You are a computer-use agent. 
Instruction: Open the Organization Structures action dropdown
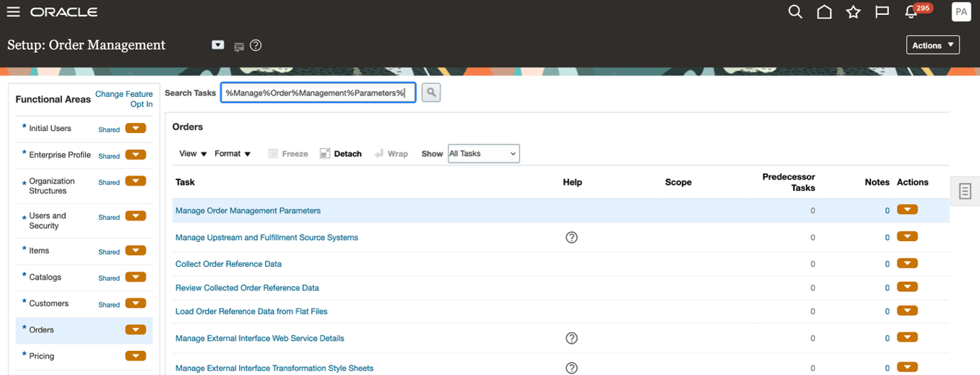(136, 181)
